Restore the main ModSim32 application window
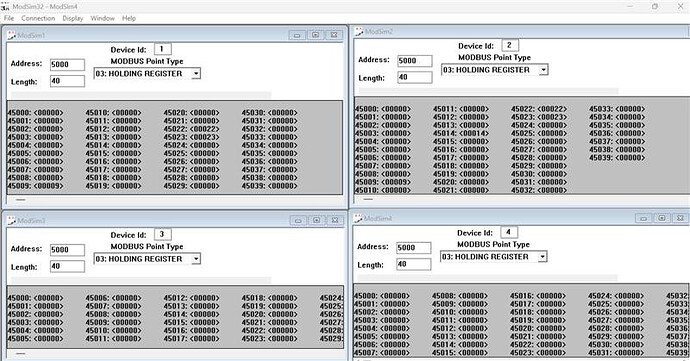Viewport: 690px width, 361px height. tap(655, 6)
